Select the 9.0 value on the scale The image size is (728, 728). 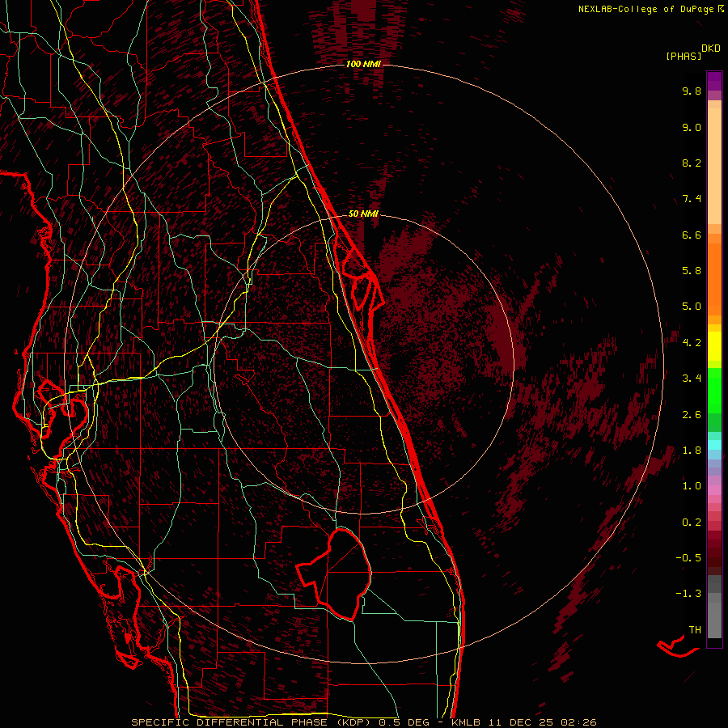pos(692,127)
